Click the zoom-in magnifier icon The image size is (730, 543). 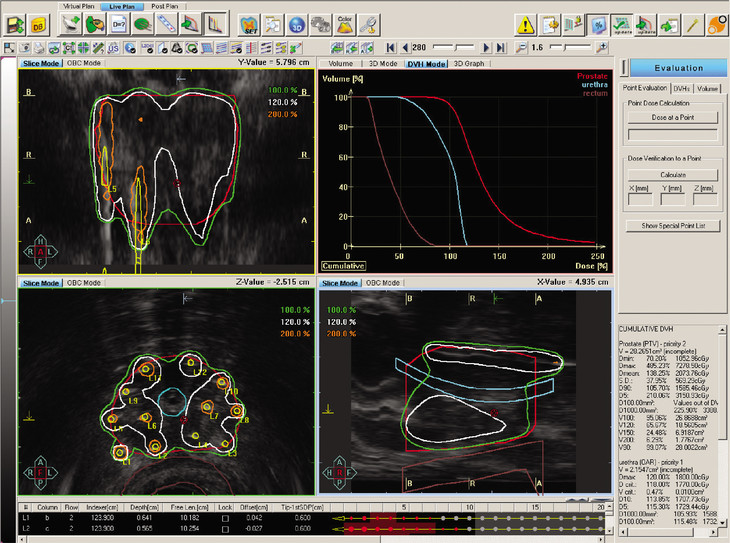pos(601,47)
